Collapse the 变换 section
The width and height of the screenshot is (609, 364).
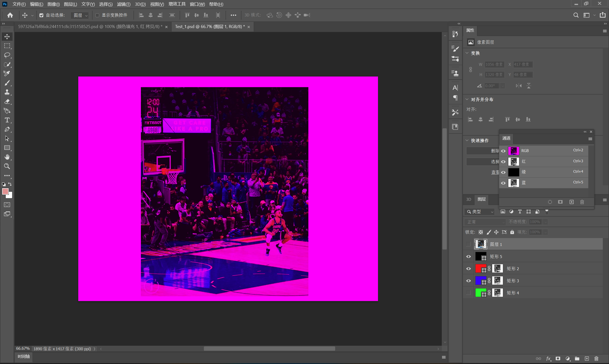[x=467, y=53]
